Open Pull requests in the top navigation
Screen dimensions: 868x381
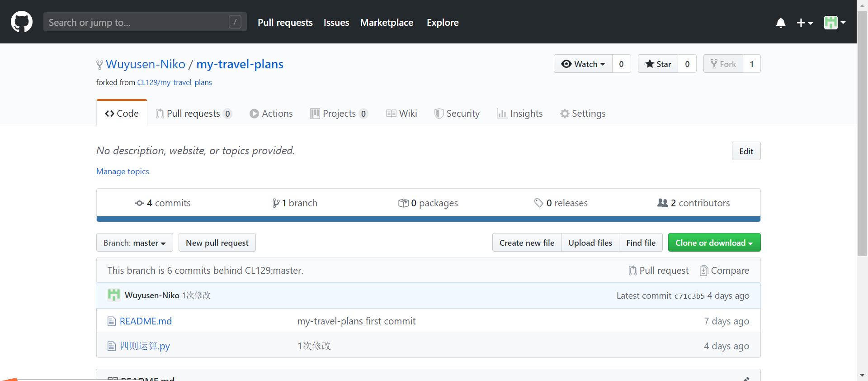[x=285, y=23]
